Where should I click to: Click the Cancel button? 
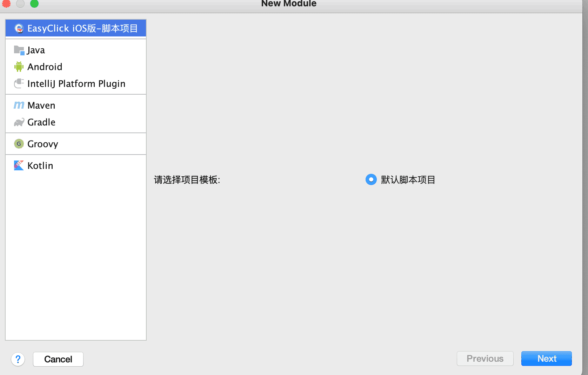58,359
